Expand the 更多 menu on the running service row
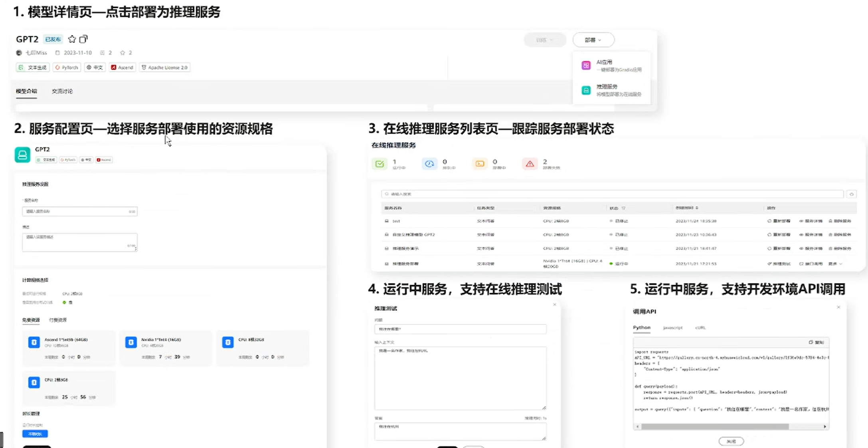 pyautogui.click(x=835, y=264)
